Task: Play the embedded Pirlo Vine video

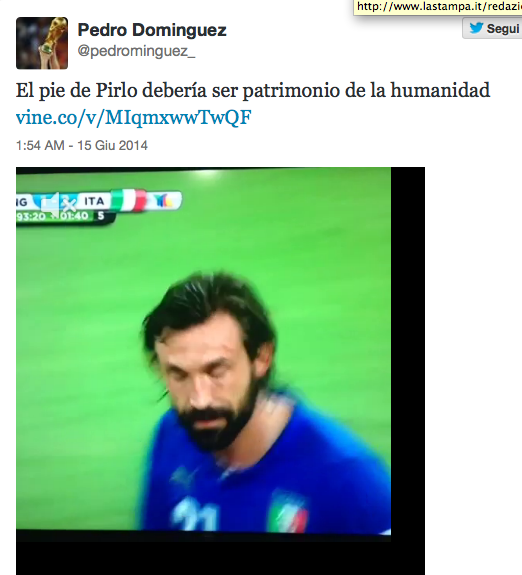Action: coord(204,350)
